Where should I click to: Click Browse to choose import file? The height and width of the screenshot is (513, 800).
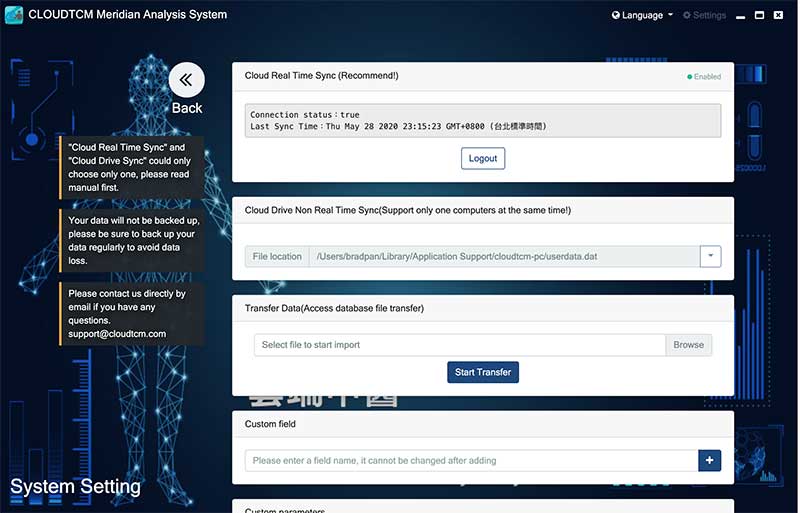[688, 345]
